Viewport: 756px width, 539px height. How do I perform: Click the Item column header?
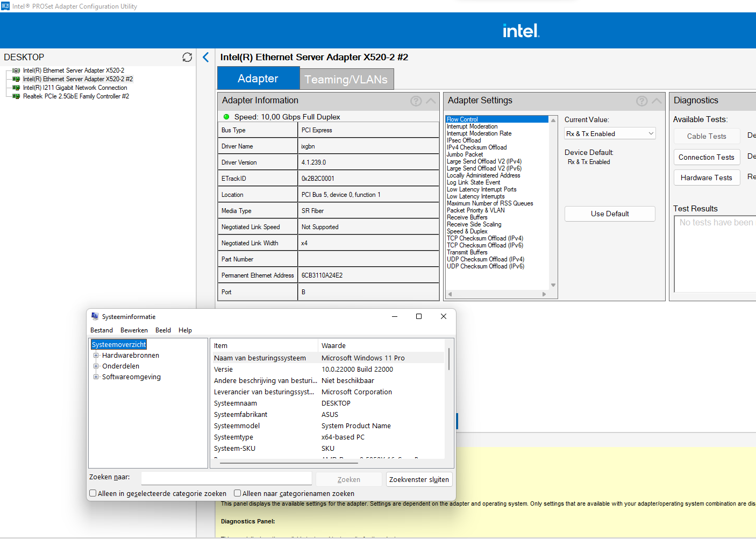click(265, 345)
